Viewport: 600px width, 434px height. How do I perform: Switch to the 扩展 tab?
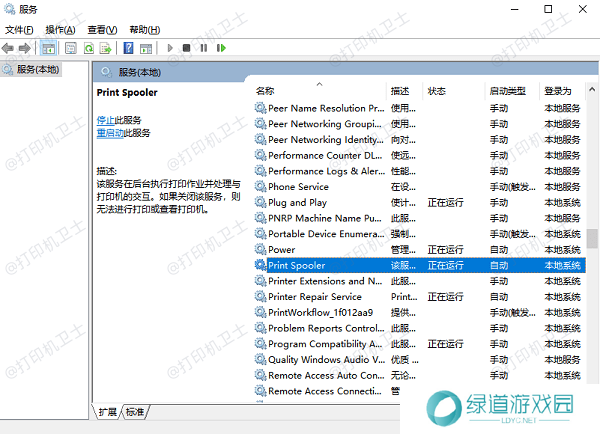pyautogui.click(x=107, y=412)
